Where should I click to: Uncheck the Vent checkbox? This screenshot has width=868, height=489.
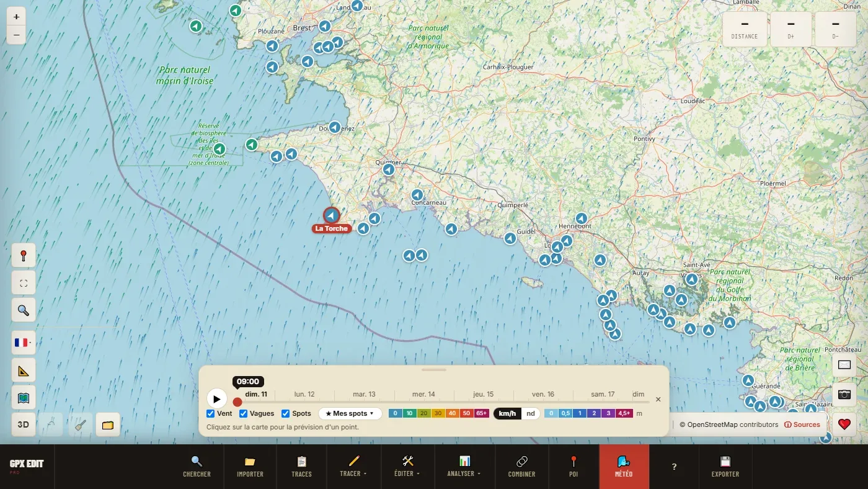pyautogui.click(x=211, y=413)
